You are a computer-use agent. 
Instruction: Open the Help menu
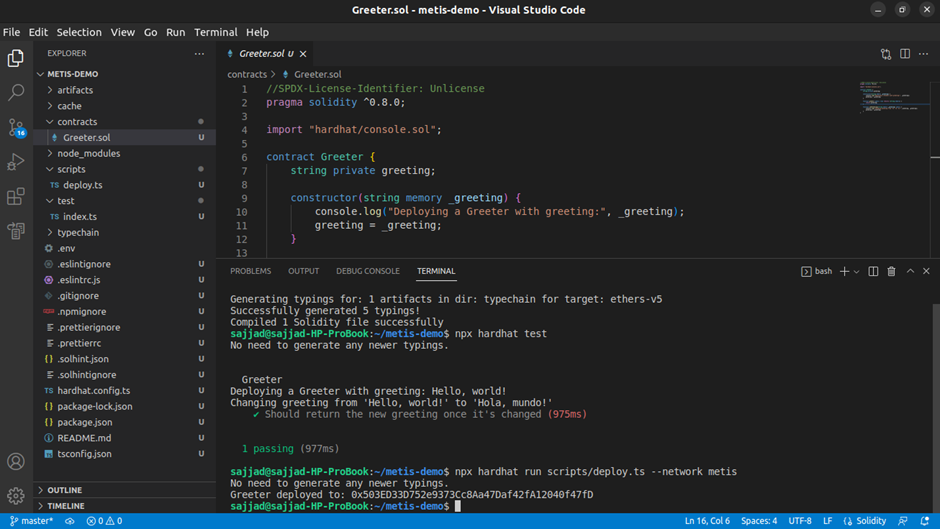(x=257, y=32)
